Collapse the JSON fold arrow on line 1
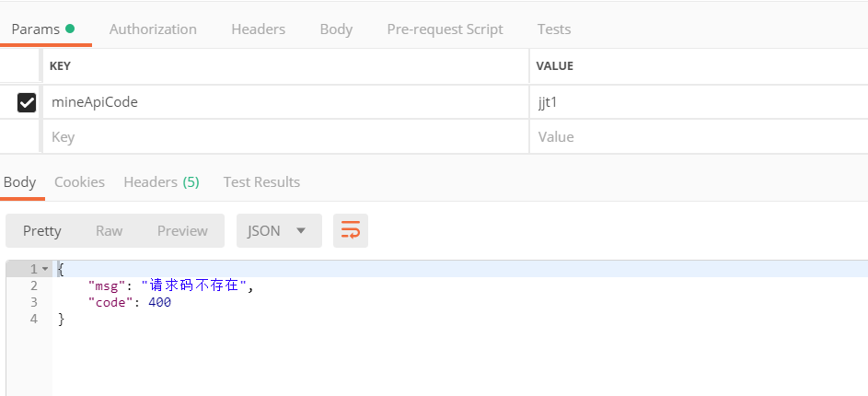Image resolution: width=868 pixels, height=396 pixels. coord(45,269)
